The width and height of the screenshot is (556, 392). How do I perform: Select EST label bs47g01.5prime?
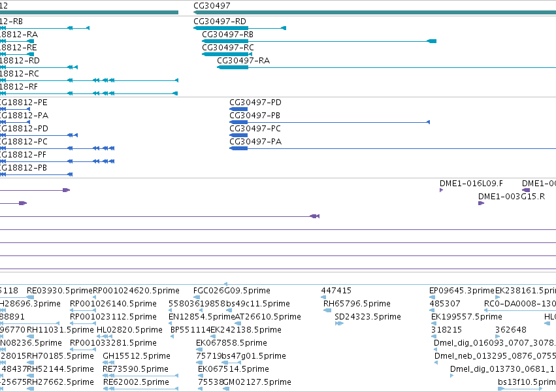pyautogui.click(x=253, y=356)
